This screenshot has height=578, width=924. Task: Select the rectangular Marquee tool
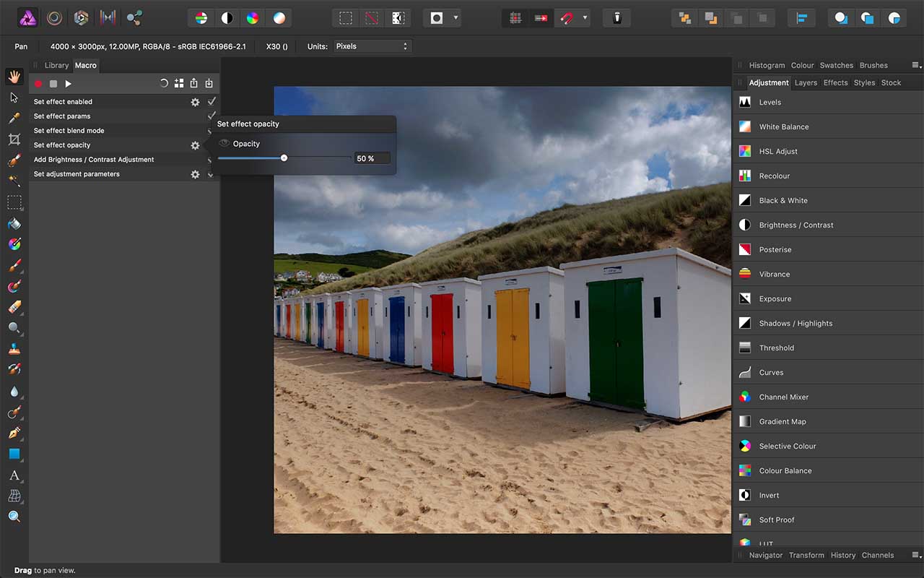[14, 202]
